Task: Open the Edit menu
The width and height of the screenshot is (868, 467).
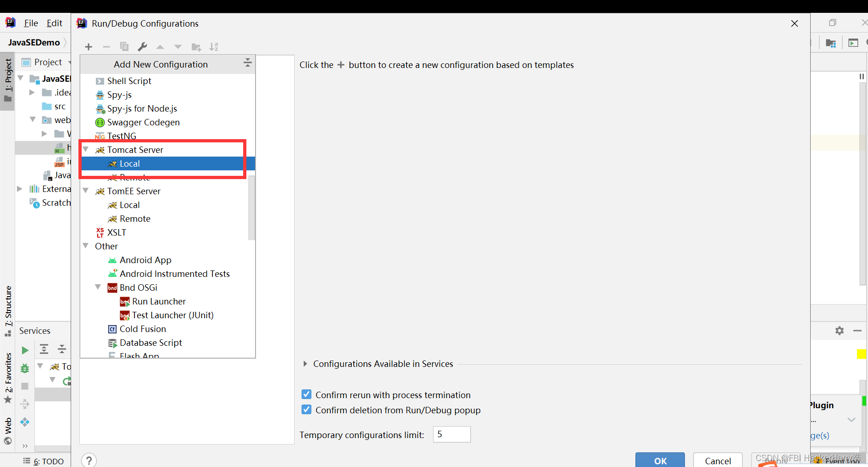Action: [54, 23]
